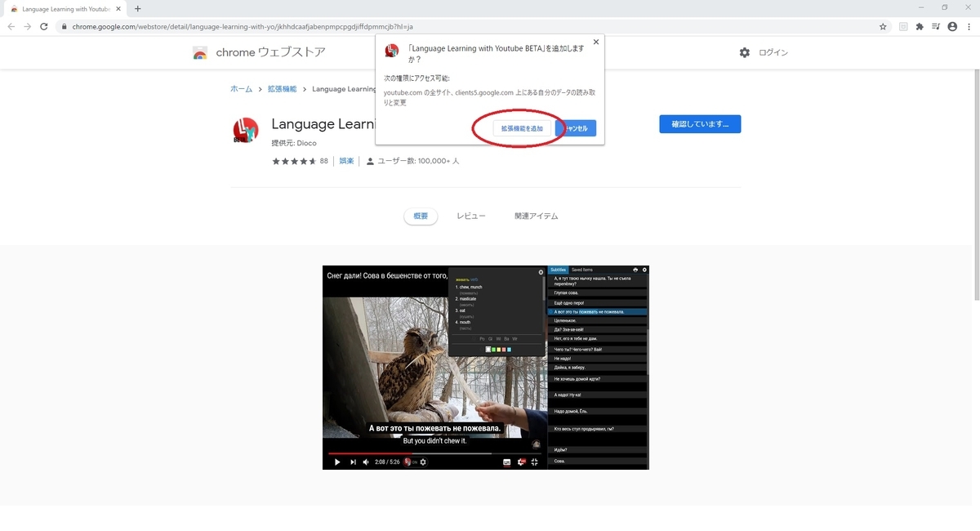Click the Language Learning extension logo on page
Screen dimensions: 980x531
tap(245, 131)
